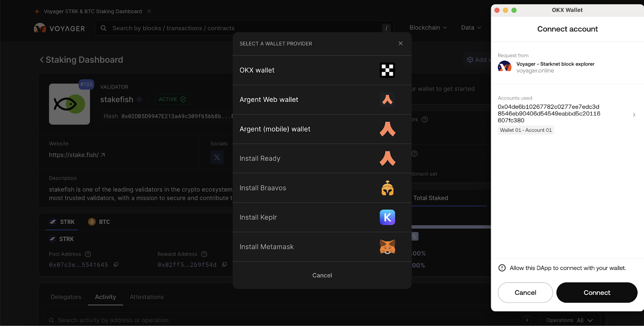This screenshot has height=326, width=644.
Task: Click the info icon beside Allow this DApp
Action: [502, 268]
